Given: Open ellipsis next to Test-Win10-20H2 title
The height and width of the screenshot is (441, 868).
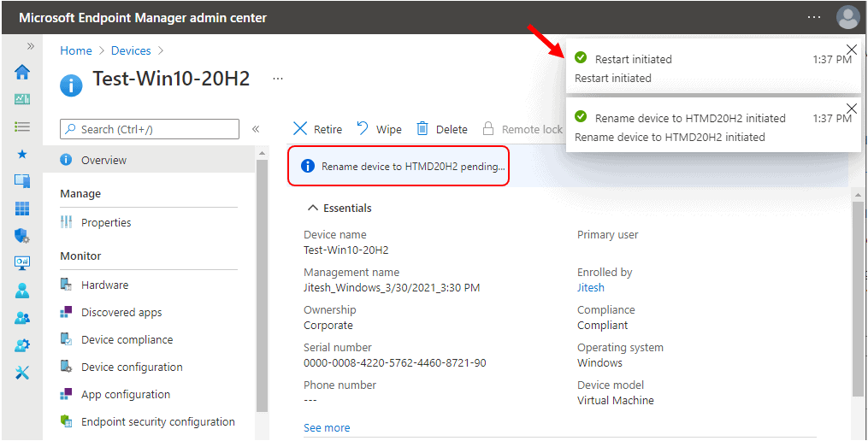Looking at the screenshot, I should (278, 79).
